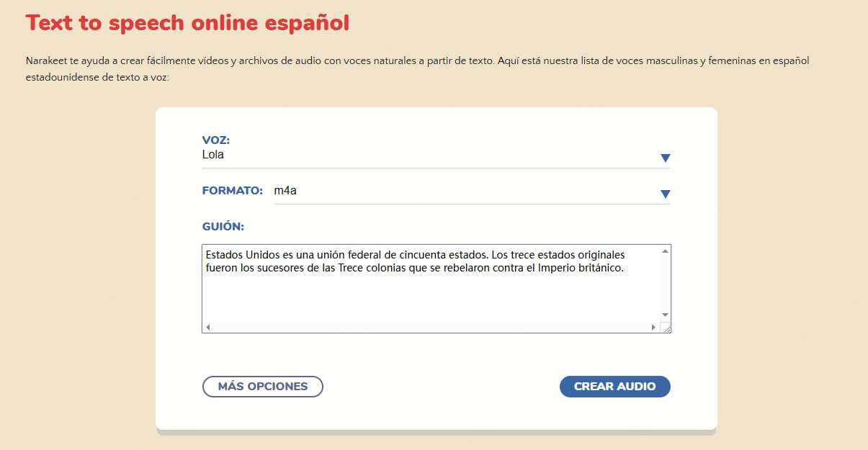
Task: Click the MÁS OPCIONES button
Action: [x=263, y=387]
